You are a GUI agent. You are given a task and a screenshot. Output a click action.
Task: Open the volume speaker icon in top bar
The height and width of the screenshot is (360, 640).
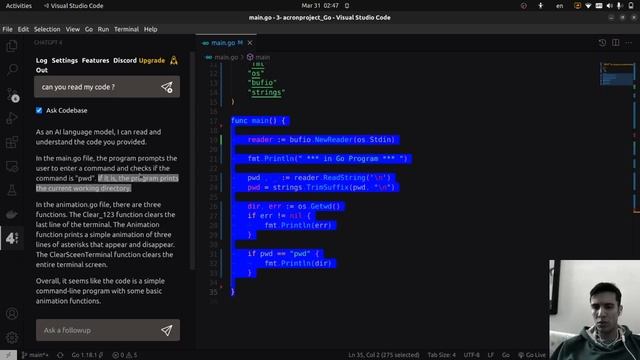click(609, 6)
